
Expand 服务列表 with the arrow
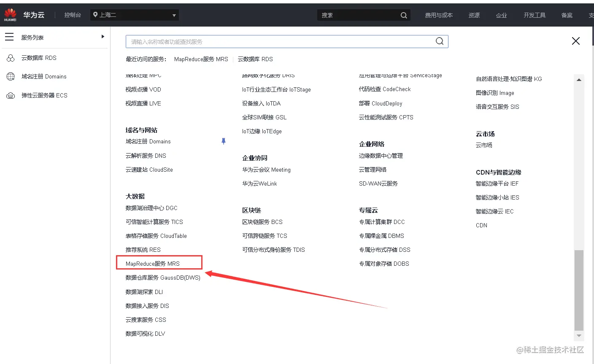[x=103, y=37]
